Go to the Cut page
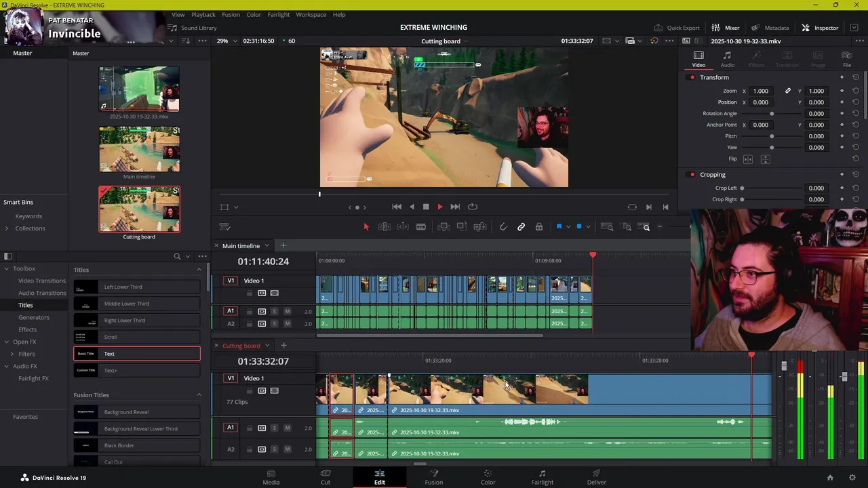Image resolution: width=868 pixels, height=488 pixels. click(x=325, y=477)
